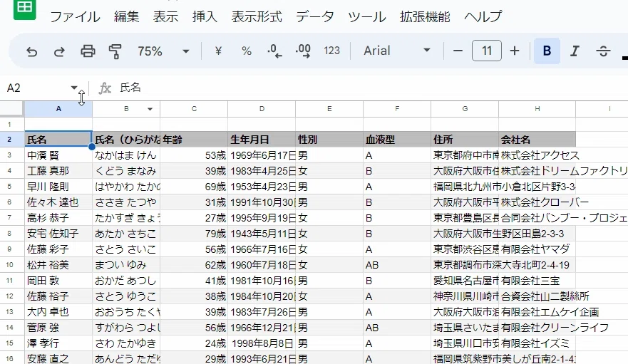628x364 pixels.
Task: Select cell 松井 裕美
Action: 58,265
